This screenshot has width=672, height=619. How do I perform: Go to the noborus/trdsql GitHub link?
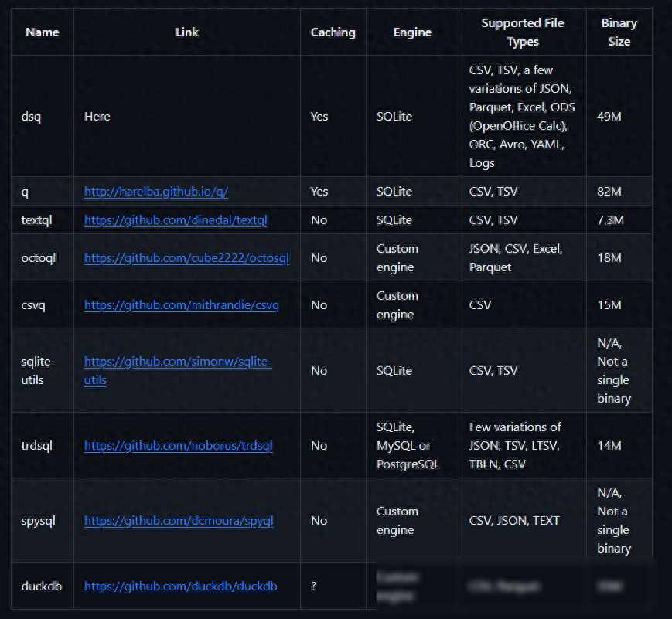[x=179, y=445]
